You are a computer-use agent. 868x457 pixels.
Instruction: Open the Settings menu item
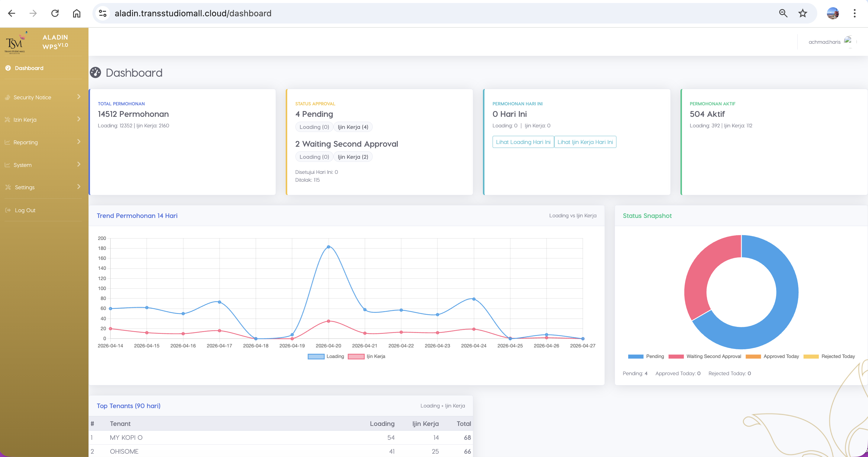coord(24,187)
